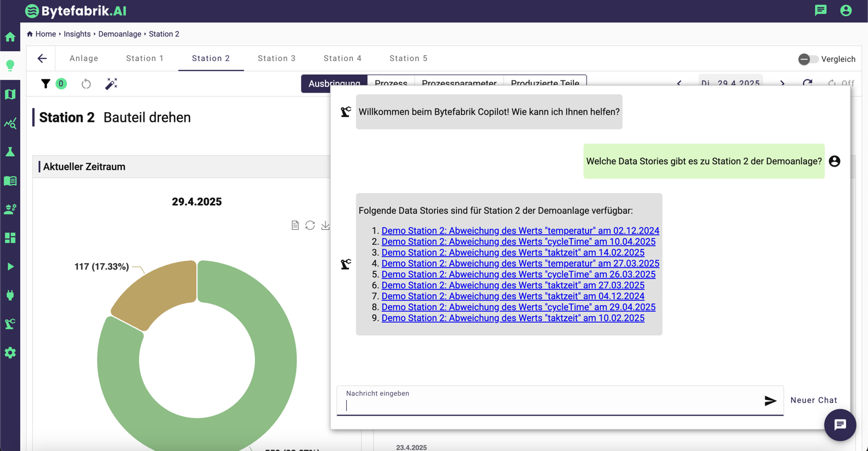
Task: Open the date picker showing 29.4.2025
Action: [x=730, y=83]
